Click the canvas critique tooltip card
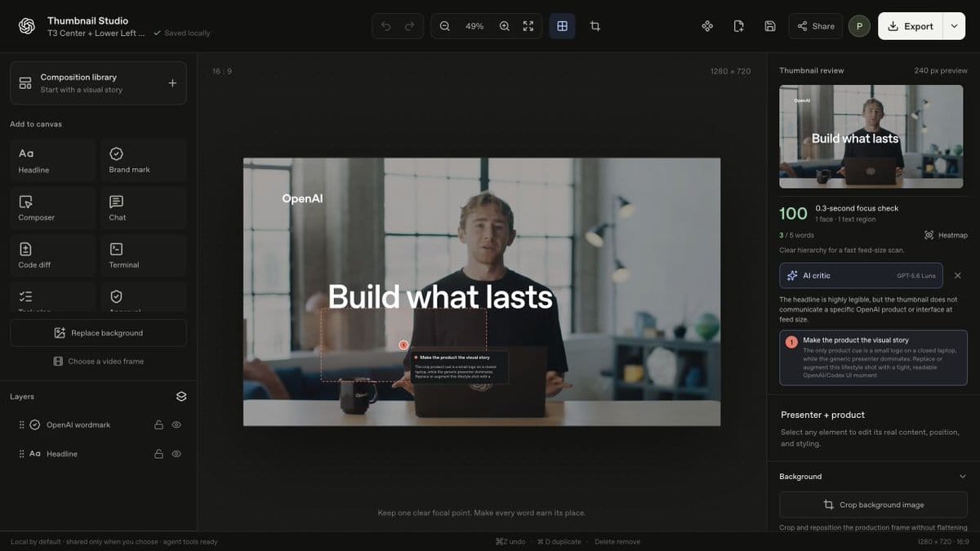The width and height of the screenshot is (980, 551). coord(459,367)
